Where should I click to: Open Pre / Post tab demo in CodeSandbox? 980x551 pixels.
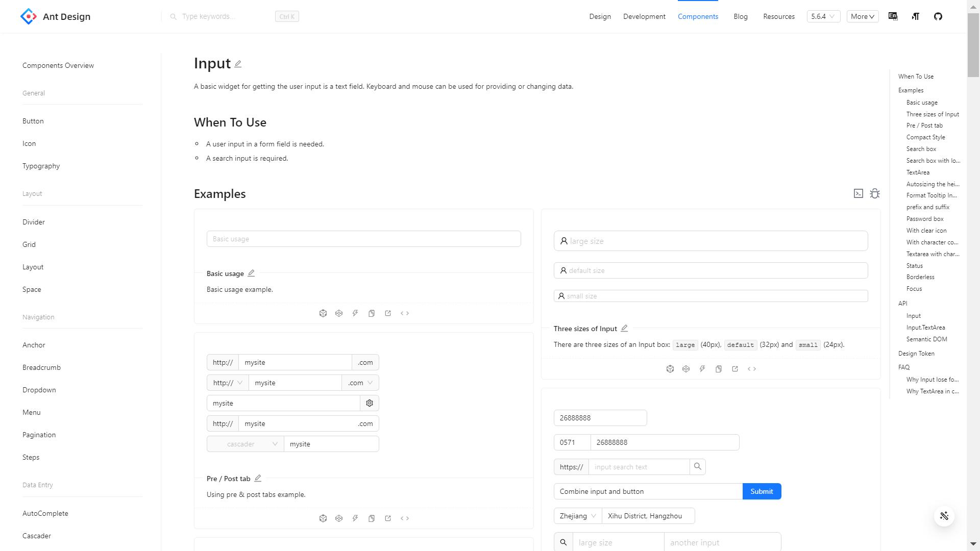(323, 518)
